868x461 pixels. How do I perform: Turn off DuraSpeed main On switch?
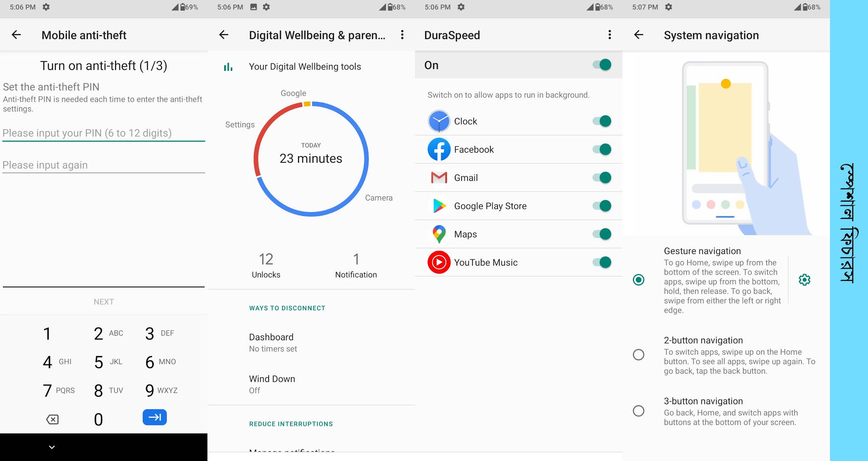[x=602, y=65]
